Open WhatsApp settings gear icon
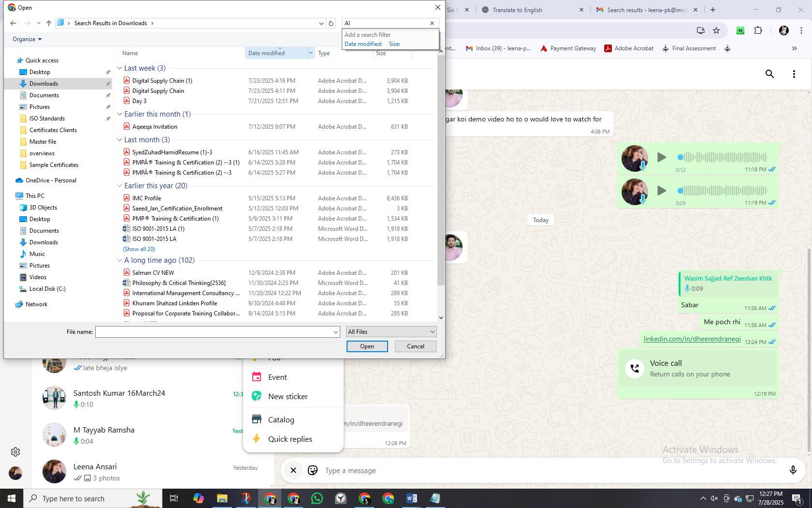 [15, 452]
